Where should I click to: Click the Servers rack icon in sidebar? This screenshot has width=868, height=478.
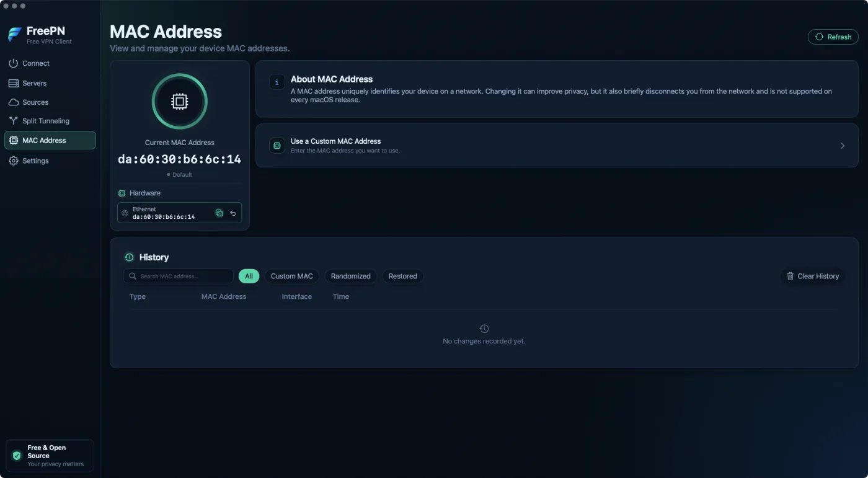13,83
